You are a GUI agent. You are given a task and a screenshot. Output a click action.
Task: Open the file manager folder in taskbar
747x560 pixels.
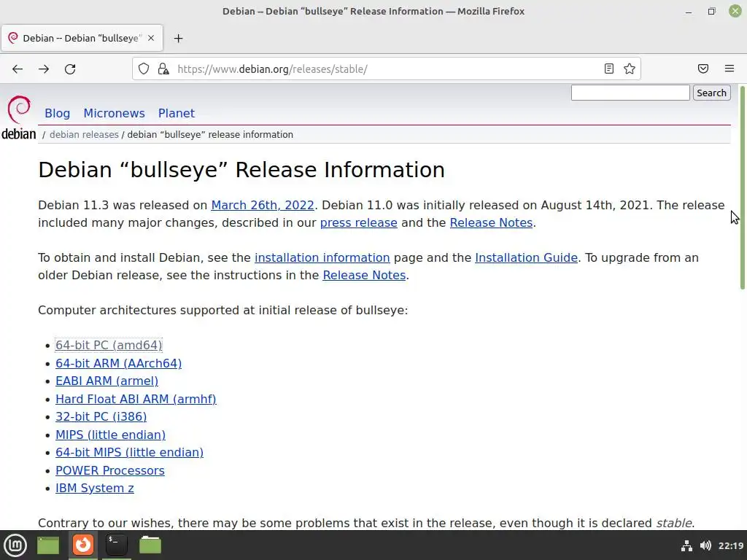coord(150,545)
